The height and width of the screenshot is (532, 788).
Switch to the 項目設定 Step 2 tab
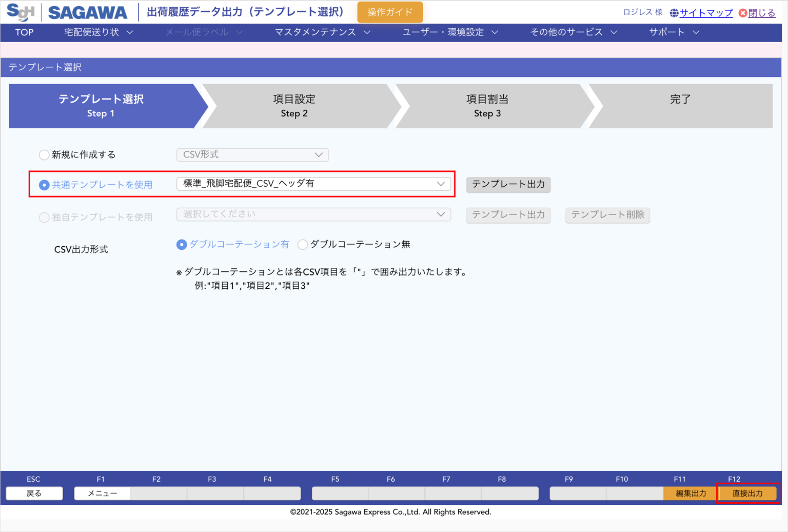pos(294,106)
